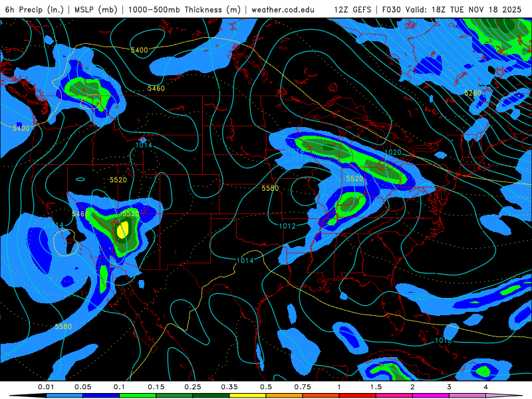Click the 1014 isobar label over Texas
The width and height of the screenshot is (532, 399).
click(245, 261)
